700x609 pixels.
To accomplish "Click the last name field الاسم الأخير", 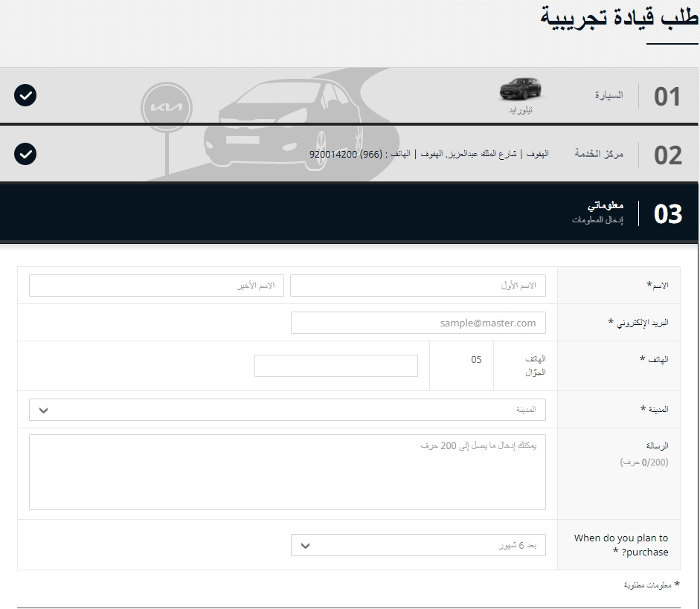I will 156,286.
